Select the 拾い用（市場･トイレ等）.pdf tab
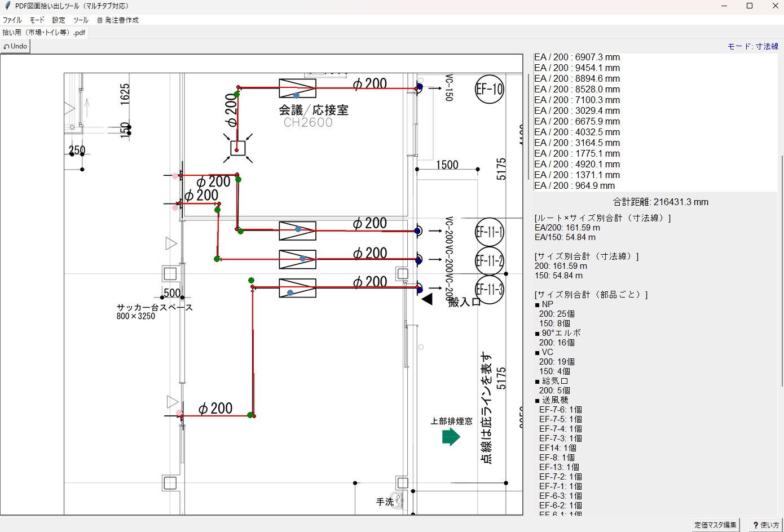 44,32
